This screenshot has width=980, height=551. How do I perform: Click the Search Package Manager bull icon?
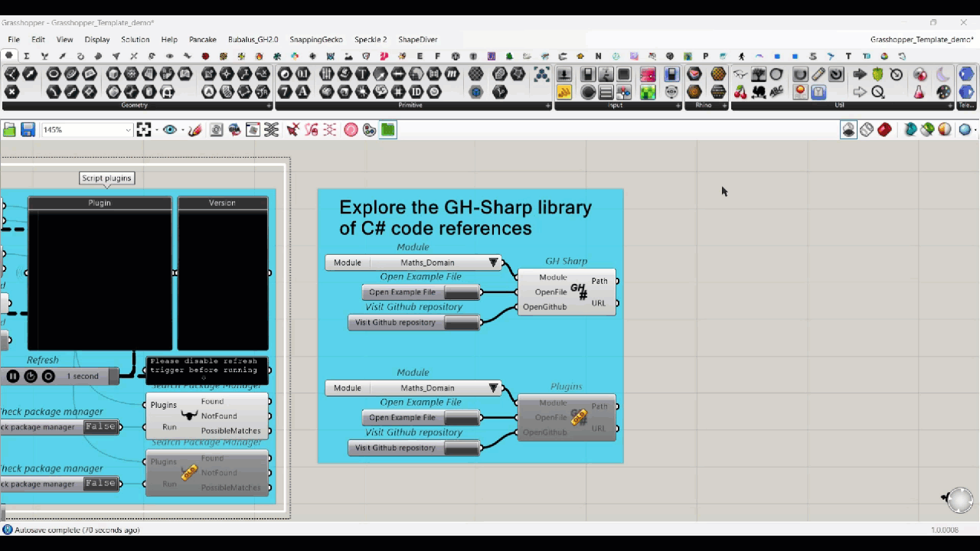188,416
